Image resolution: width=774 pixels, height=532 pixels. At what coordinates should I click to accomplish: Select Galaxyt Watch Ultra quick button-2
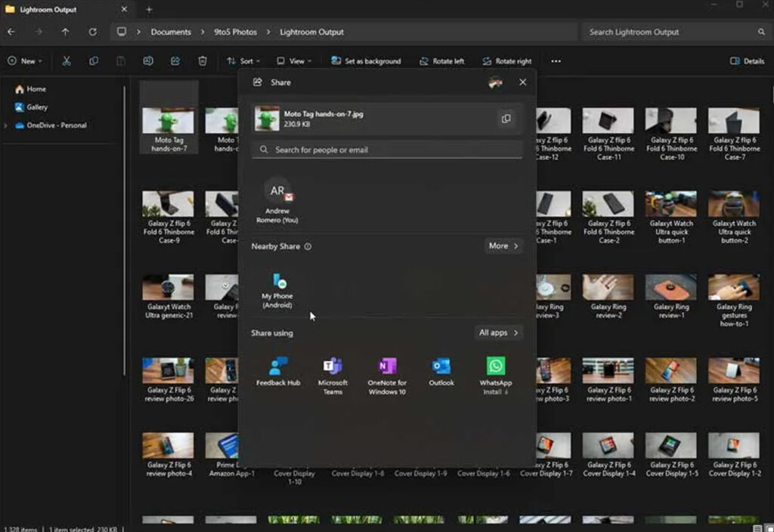click(x=734, y=217)
